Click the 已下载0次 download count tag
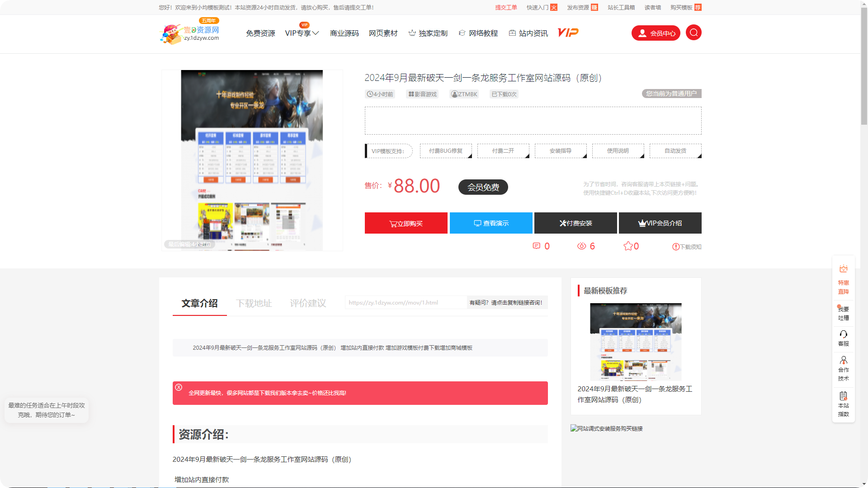Image resolution: width=868 pixels, height=488 pixels. 504,94
